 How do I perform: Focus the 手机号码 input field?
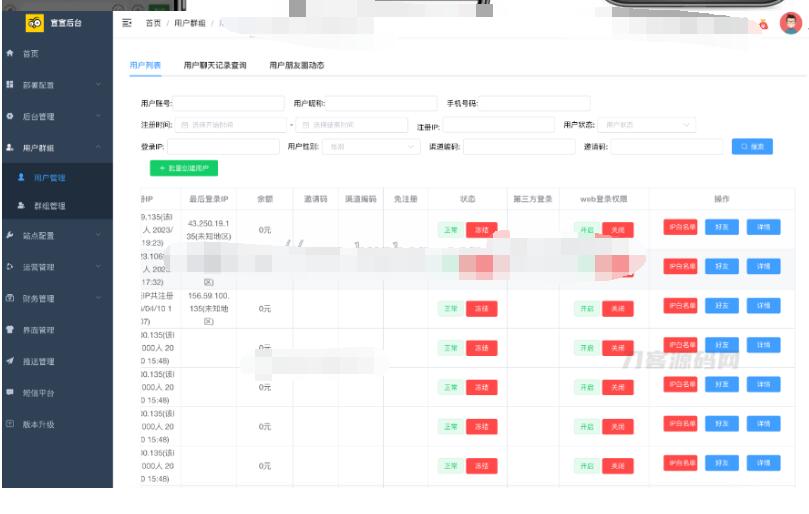pos(535,103)
